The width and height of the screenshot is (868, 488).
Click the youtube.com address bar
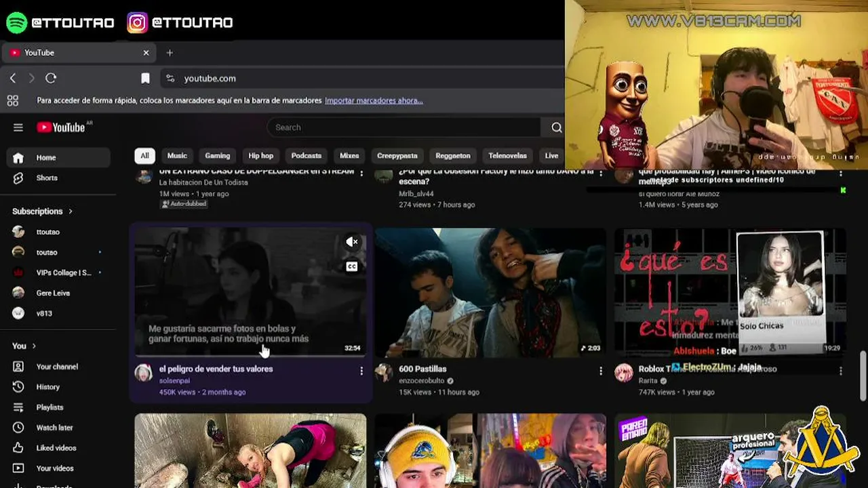point(363,79)
